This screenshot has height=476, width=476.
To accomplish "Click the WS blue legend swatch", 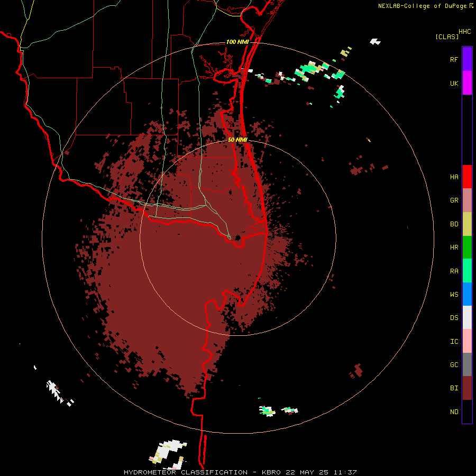I will [x=467, y=294].
